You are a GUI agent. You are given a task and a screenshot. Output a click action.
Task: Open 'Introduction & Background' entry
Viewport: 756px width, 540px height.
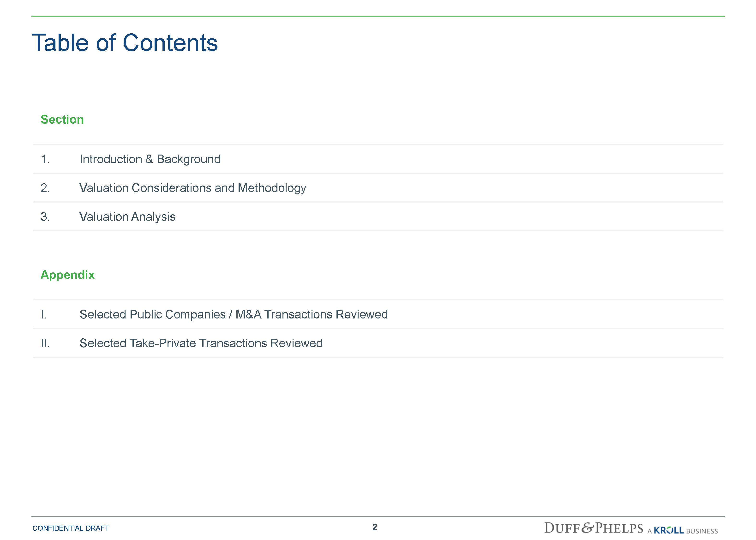point(150,159)
